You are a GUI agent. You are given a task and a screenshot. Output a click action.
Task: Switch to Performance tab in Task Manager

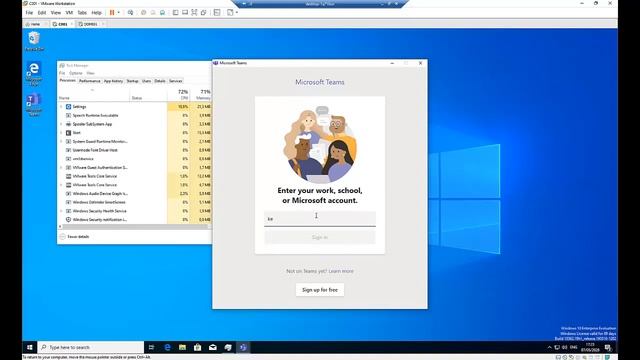pyautogui.click(x=89, y=81)
